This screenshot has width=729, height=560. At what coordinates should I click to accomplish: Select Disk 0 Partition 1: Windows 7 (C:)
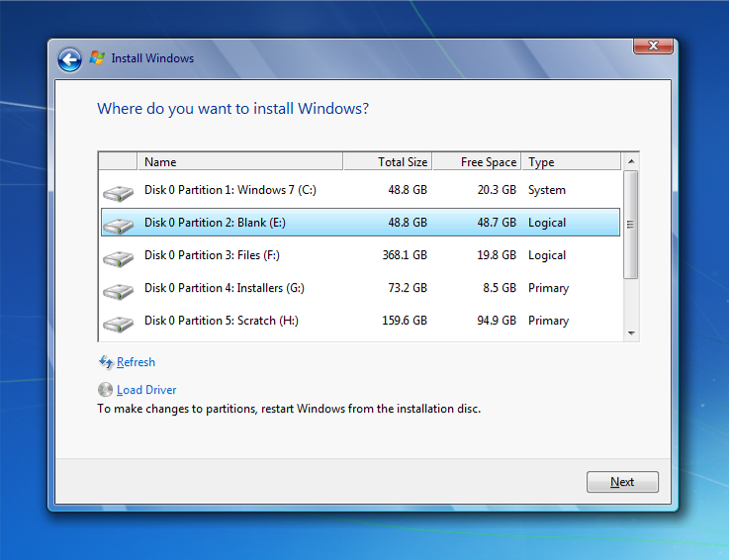(x=360, y=190)
